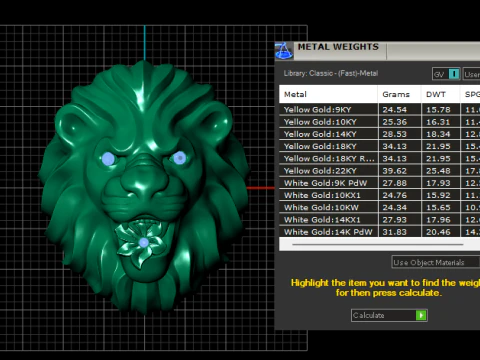
Task: Click the 25.48 DWT value
Action: (438, 171)
